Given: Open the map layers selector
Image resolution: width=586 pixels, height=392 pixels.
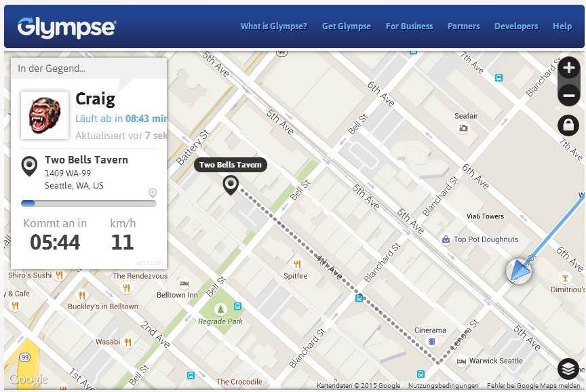Looking at the screenshot, I should pos(568,369).
